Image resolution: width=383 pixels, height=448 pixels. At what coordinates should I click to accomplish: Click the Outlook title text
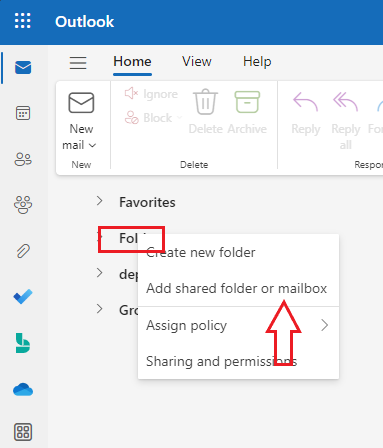pyautogui.click(x=84, y=22)
